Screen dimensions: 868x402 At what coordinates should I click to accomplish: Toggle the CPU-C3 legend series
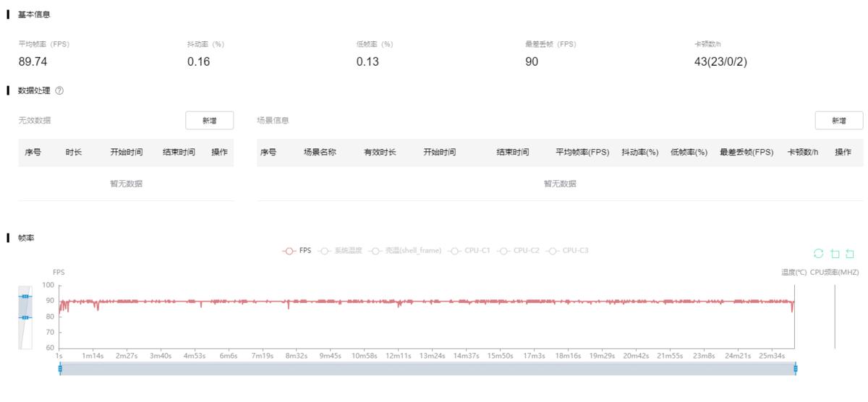pos(567,251)
